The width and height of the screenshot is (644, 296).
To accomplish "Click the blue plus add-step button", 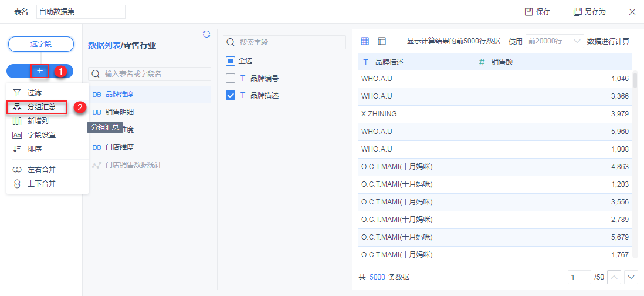I will [40, 71].
